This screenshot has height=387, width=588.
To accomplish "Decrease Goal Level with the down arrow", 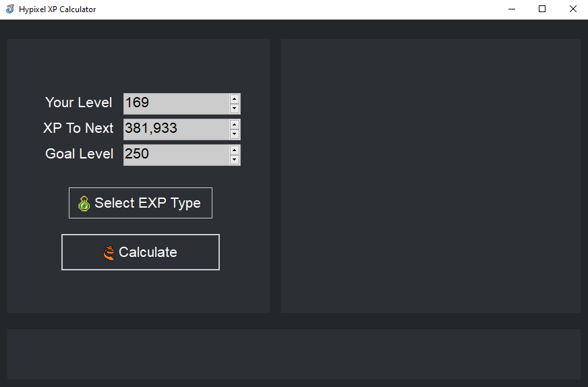I will click(x=235, y=159).
